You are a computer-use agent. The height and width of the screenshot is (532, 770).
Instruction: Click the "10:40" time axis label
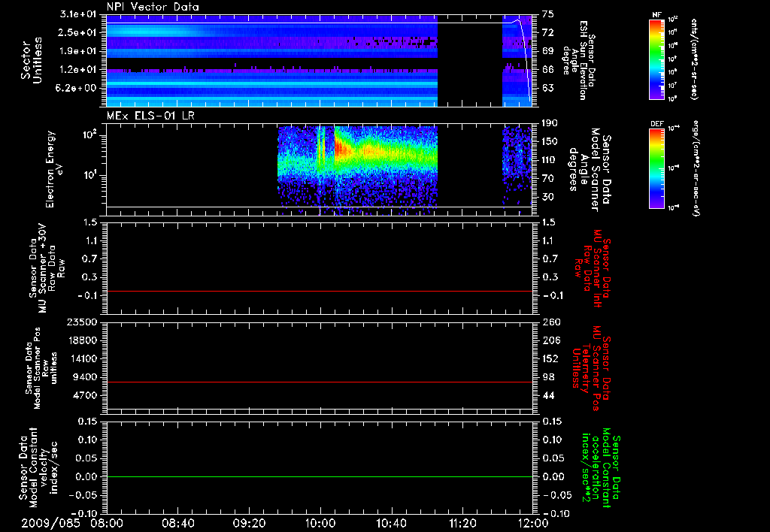pyautogui.click(x=391, y=523)
